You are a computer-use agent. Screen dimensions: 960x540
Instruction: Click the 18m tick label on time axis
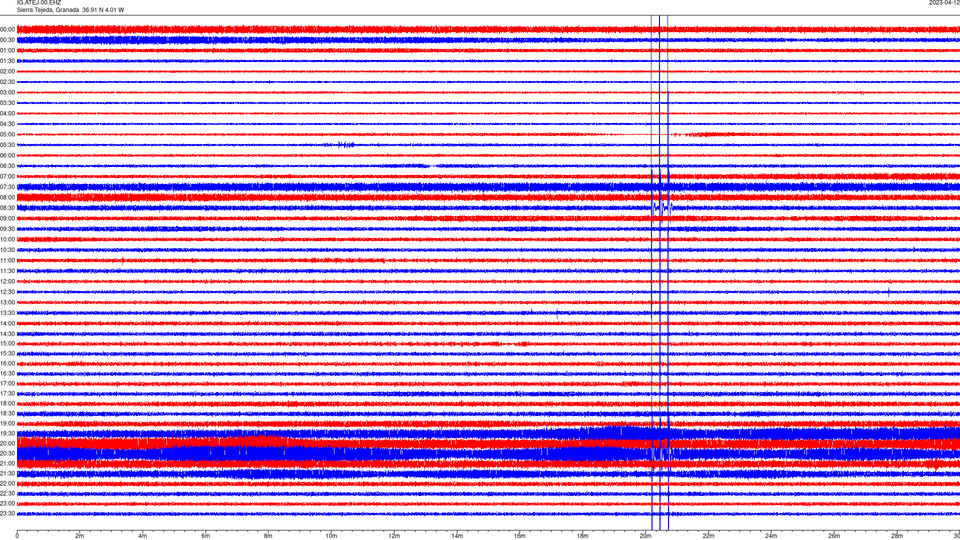582,536
